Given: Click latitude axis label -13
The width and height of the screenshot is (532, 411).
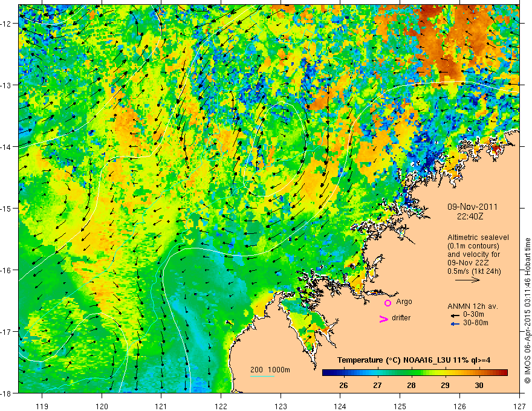Looking at the screenshot, I should 7,85.
